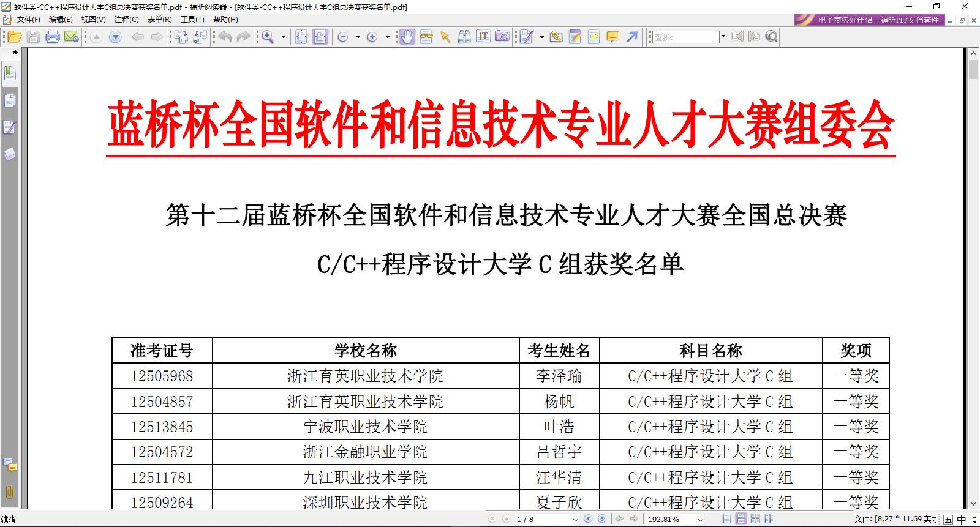The width and height of the screenshot is (980, 527).
Task: Click the Snapshot camera tool
Action: click(502, 37)
